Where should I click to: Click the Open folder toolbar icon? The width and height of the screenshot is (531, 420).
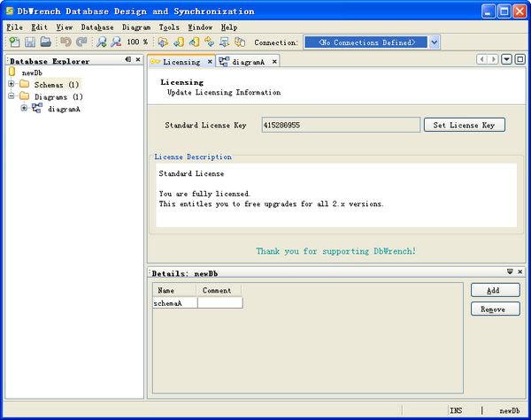click(45, 42)
